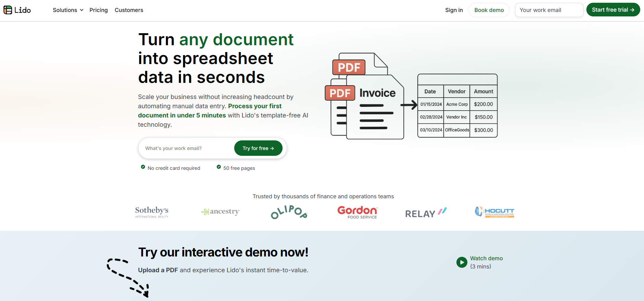Click the '$150.00' table cell
This screenshot has height=301, width=644.
[484, 117]
